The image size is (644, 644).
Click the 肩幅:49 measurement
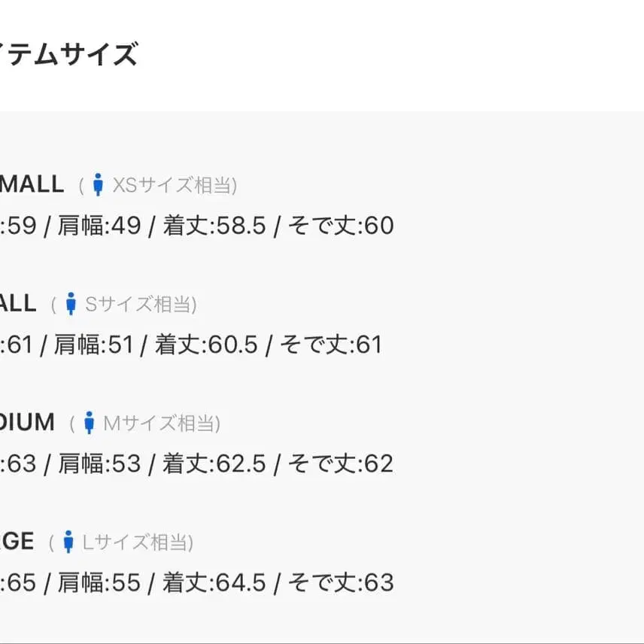(x=99, y=226)
